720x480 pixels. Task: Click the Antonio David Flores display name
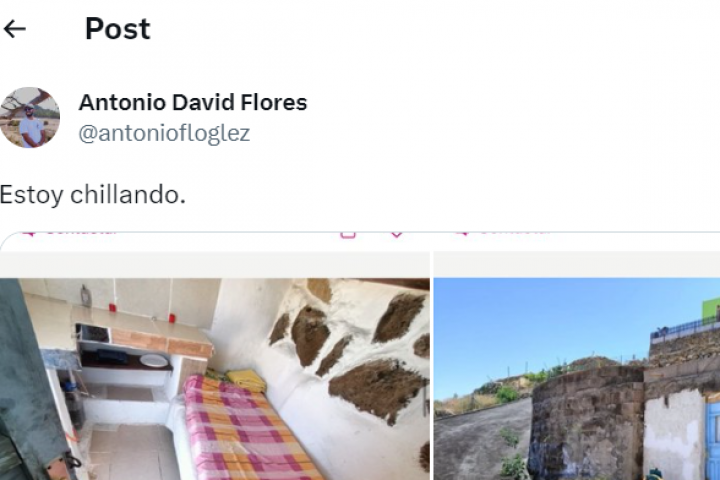(193, 102)
